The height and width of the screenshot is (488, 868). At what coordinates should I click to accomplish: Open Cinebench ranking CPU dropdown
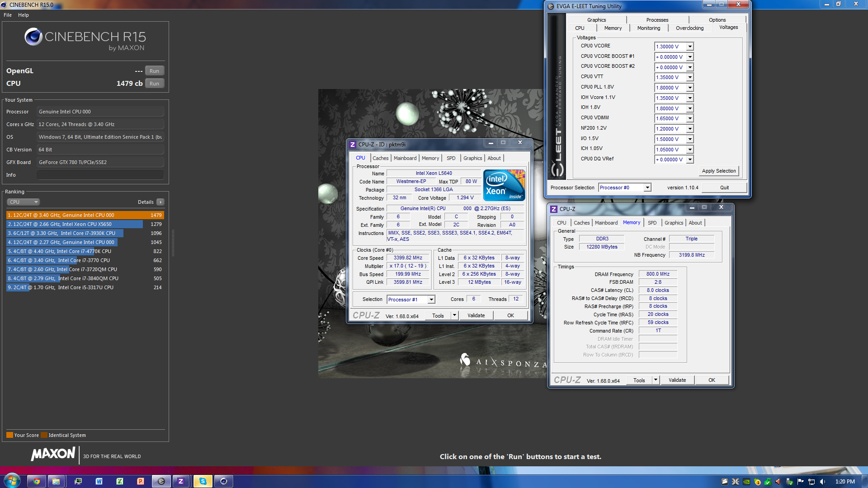[24, 202]
